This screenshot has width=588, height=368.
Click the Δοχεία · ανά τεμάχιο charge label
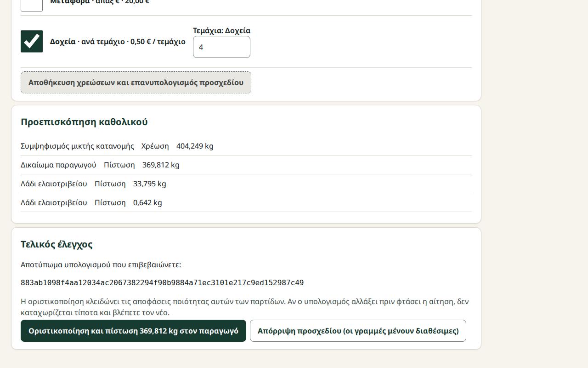118,41
